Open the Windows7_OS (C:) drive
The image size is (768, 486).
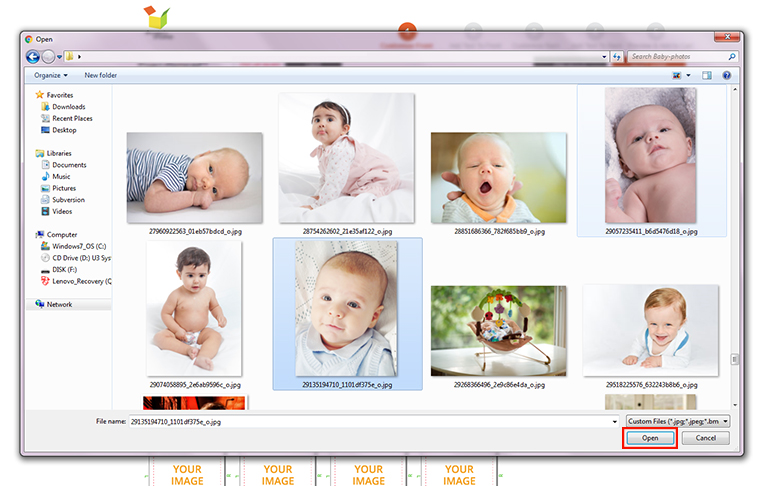point(78,246)
